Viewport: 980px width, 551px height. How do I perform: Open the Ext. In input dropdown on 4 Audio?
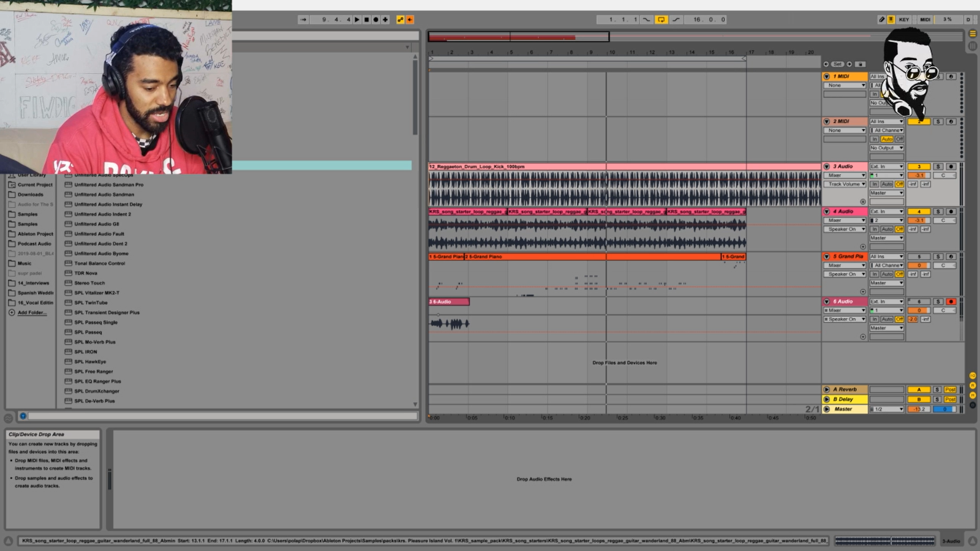886,212
